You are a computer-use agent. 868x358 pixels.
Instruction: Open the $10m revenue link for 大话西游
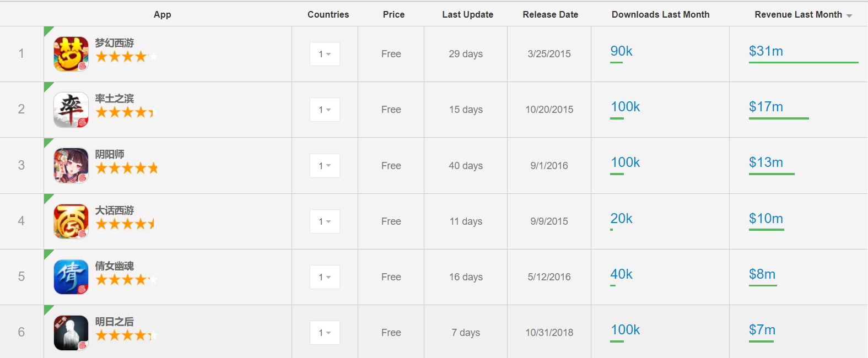click(x=765, y=219)
